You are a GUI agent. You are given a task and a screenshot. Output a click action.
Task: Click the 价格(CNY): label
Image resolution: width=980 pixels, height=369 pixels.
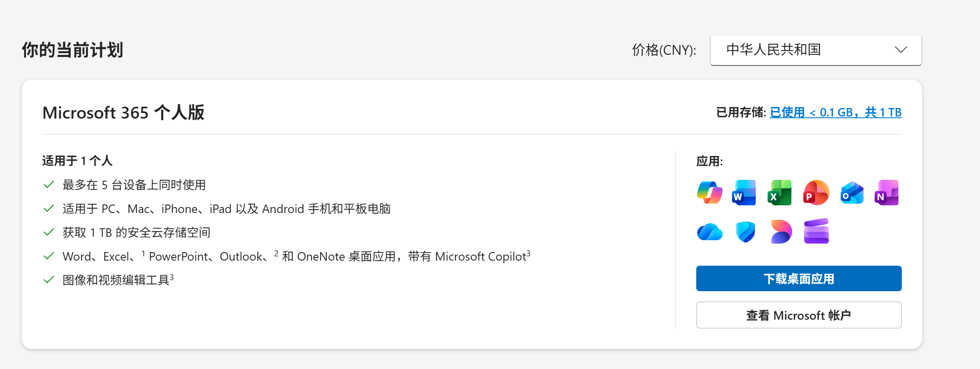pos(664,50)
